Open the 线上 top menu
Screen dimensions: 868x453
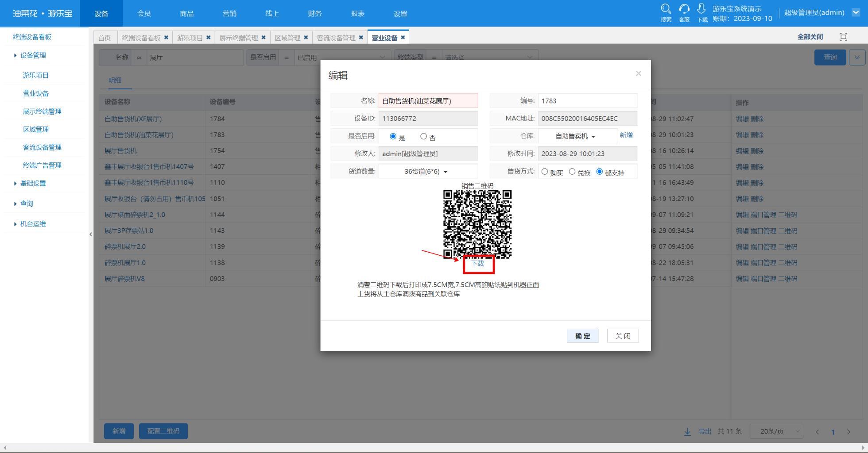pos(272,13)
